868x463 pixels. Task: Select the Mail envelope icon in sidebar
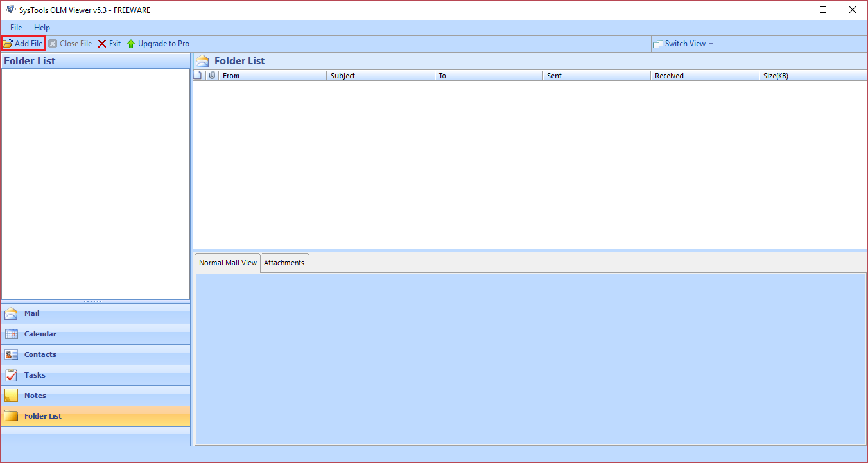(11, 314)
